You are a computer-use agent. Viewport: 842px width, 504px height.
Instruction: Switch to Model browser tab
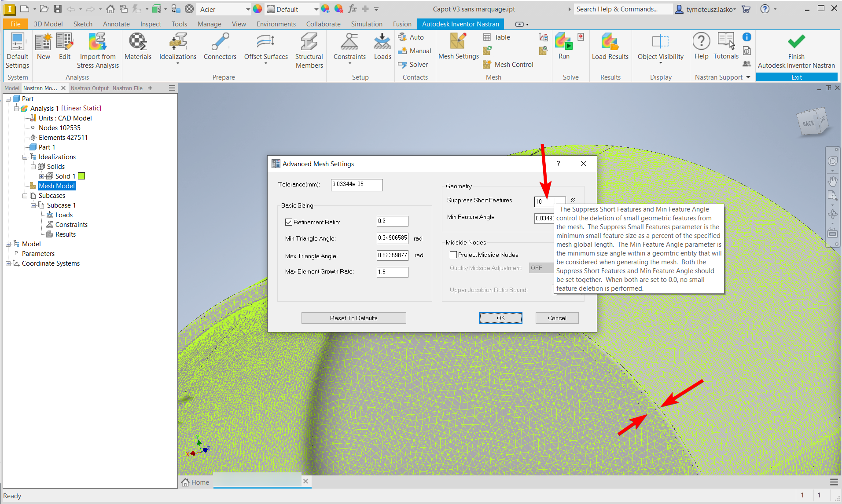tap(12, 88)
